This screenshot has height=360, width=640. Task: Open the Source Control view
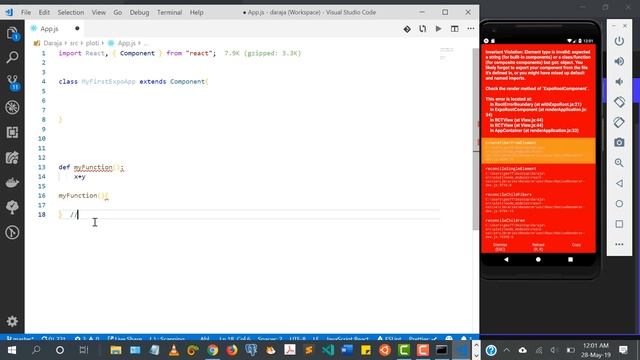coord(12,82)
